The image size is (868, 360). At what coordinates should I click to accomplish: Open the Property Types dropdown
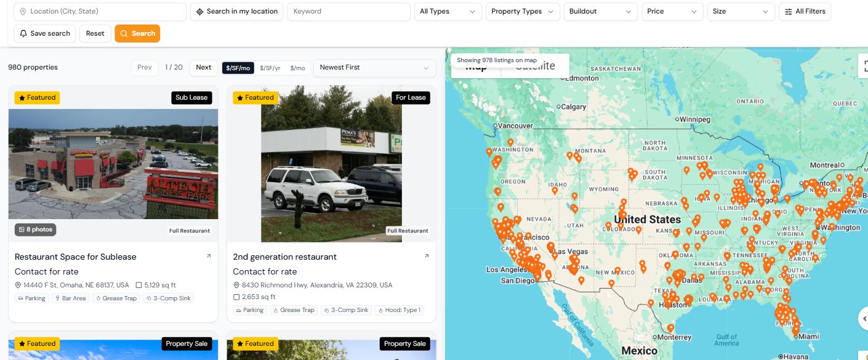523,12
